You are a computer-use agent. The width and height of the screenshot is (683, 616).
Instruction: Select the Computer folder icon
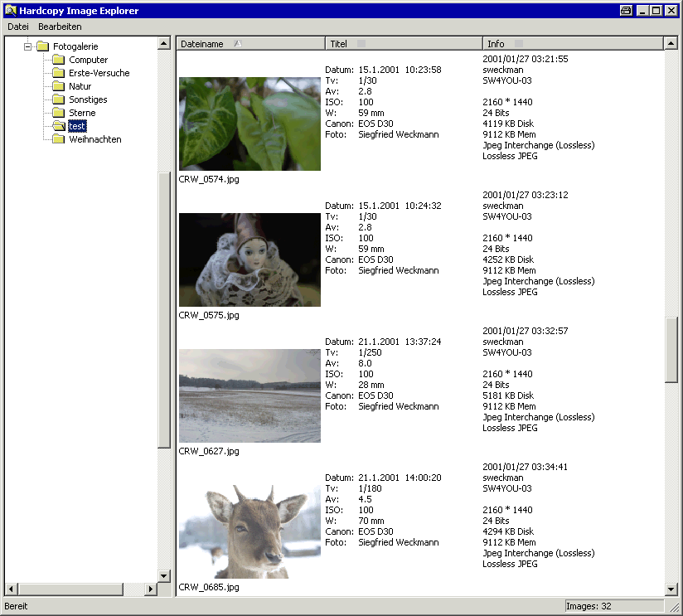click(x=58, y=60)
